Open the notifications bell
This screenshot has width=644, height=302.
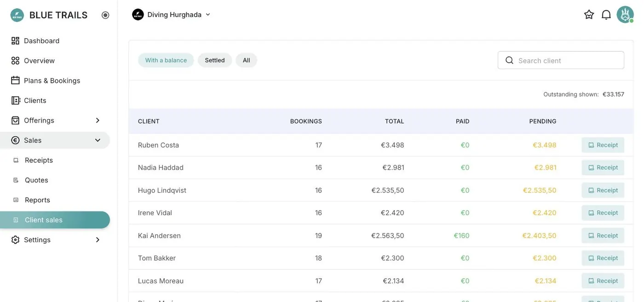coord(606,15)
